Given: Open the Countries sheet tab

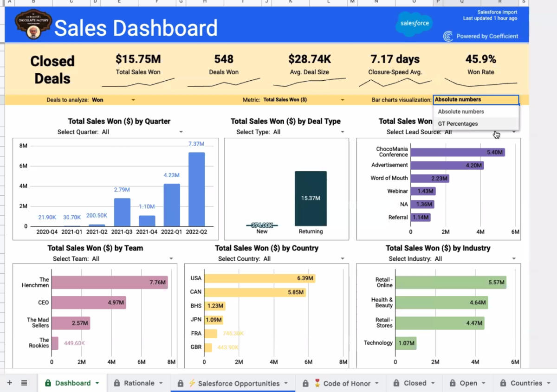Looking at the screenshot, I should coord(526,383).
